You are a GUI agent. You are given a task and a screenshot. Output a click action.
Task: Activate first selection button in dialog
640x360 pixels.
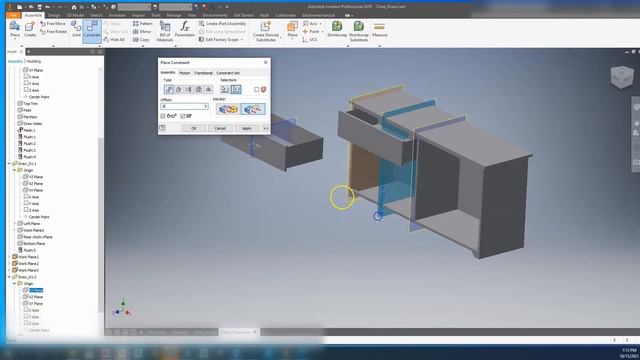(225, 89)
